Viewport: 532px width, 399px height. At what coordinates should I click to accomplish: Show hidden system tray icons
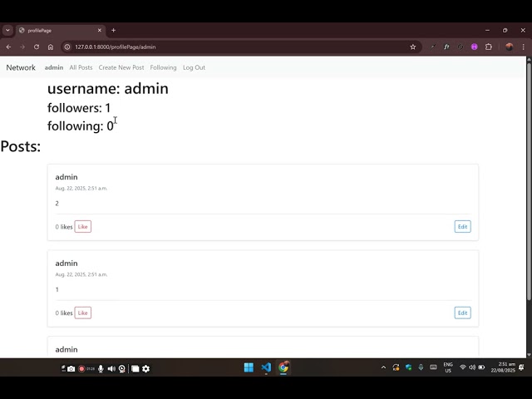[x=383, y=367]
